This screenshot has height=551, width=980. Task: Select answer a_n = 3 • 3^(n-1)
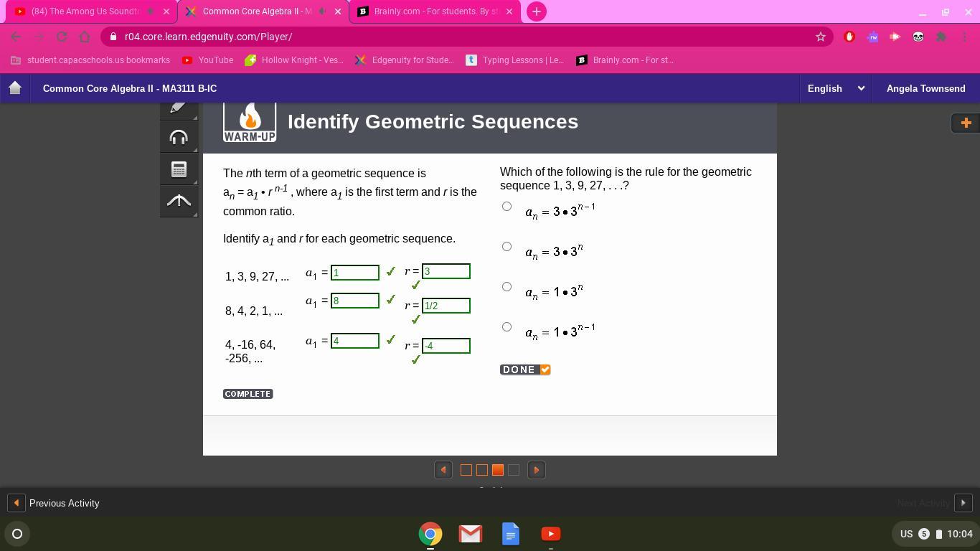pos(507,207)
